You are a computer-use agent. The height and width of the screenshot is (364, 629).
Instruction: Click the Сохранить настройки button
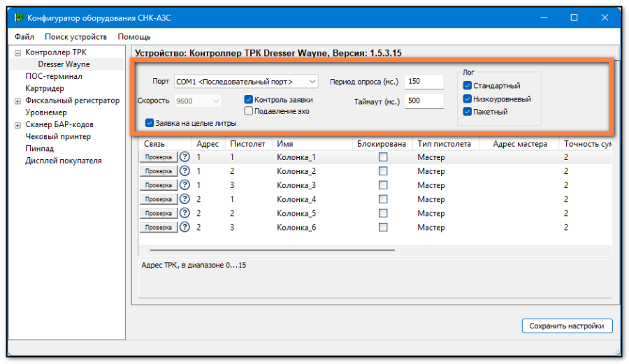pos(567,326)
